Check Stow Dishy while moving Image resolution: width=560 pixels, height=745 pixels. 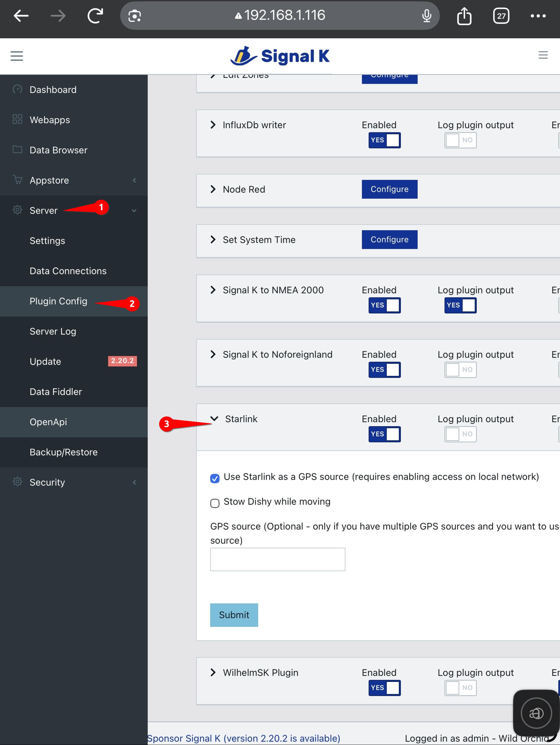click(x=215, y=503)
